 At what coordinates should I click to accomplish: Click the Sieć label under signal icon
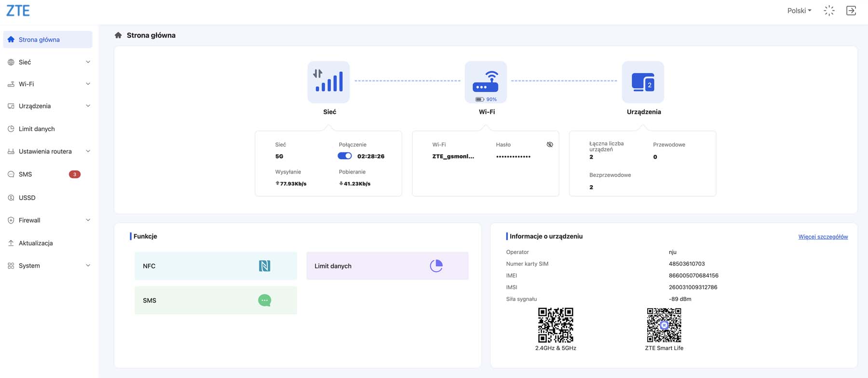click(x=330, y=112)
